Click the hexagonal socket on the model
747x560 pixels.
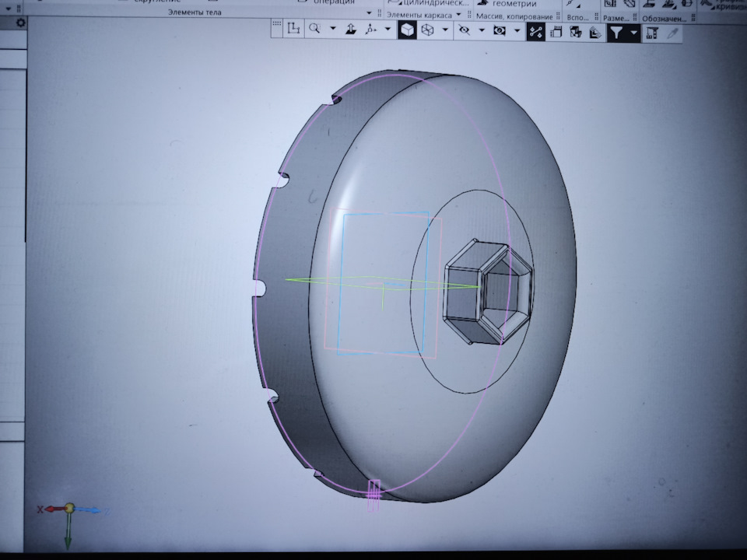pos(487,292)
